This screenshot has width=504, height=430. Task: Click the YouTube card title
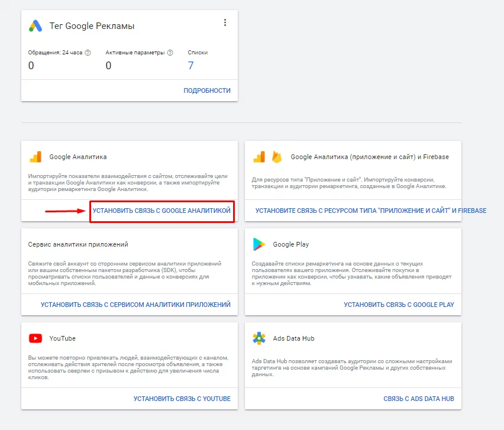point(62,338)
